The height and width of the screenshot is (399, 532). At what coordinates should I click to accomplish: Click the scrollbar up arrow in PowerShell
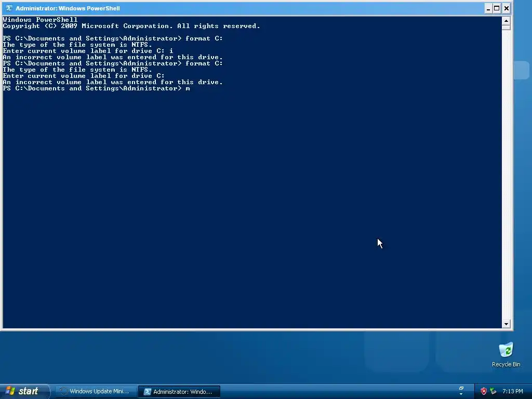pyautogui.click(x=506, y=21)
